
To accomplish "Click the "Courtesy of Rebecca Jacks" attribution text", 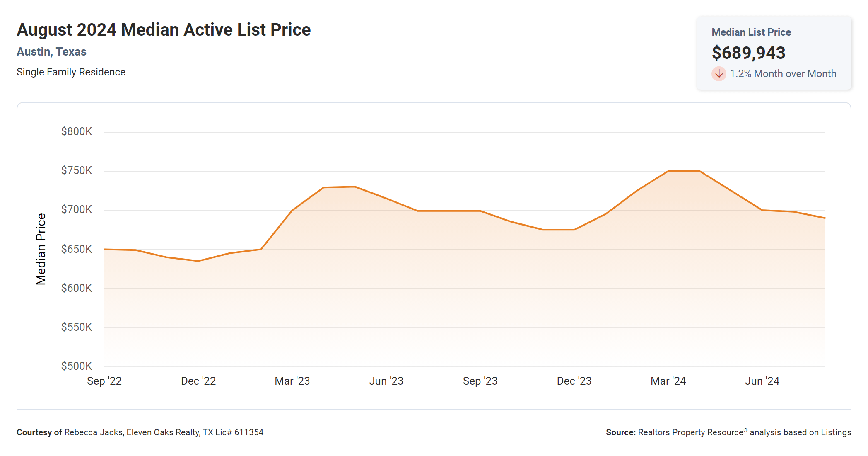I will coord(140,432).
